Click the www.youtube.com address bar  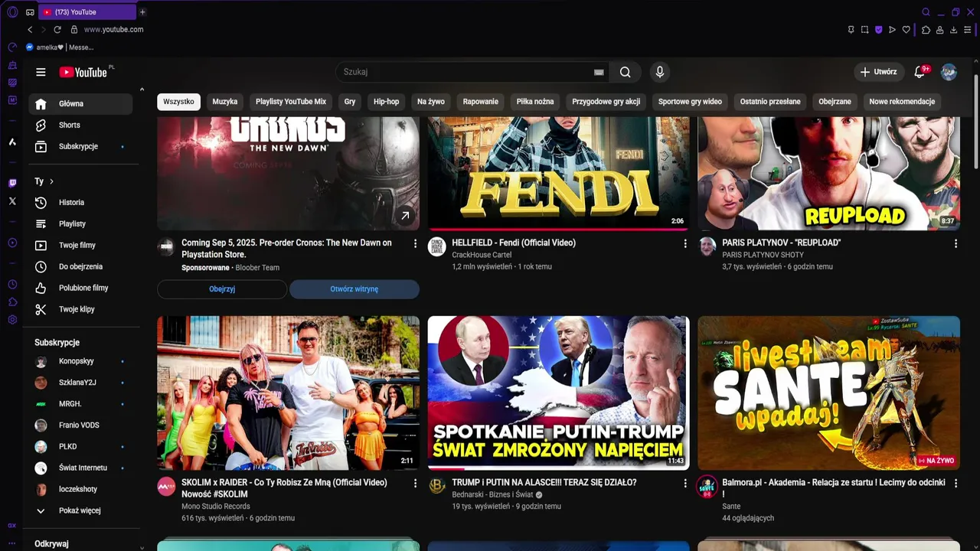[x=113, y=29]
